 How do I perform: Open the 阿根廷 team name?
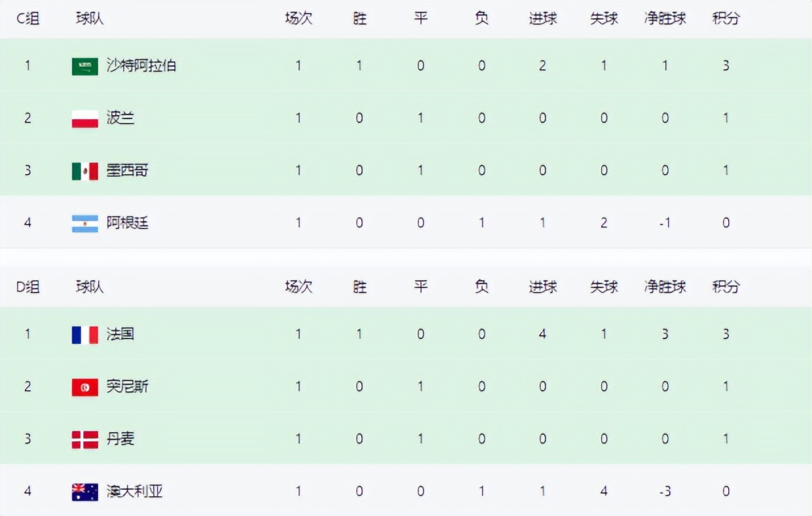point(128,223)
